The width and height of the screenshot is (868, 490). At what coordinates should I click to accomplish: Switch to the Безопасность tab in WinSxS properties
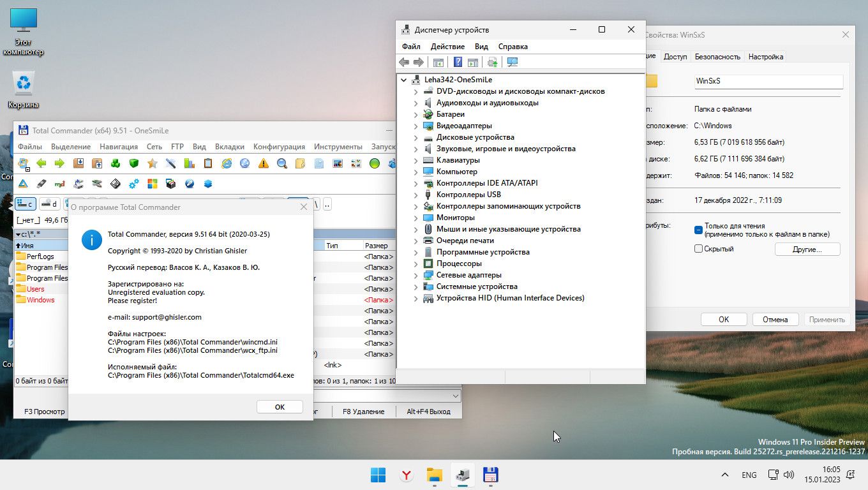coord(717,57)
